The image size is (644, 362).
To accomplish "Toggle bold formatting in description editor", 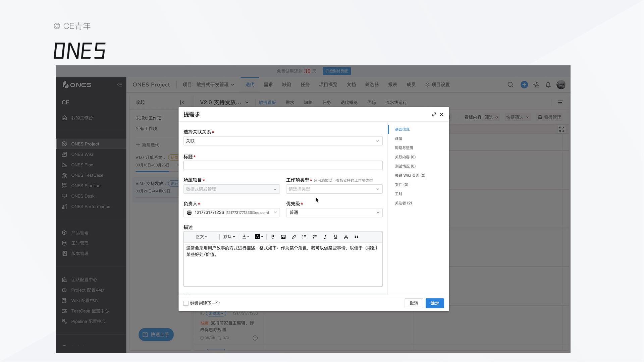I will pos(273,237).
